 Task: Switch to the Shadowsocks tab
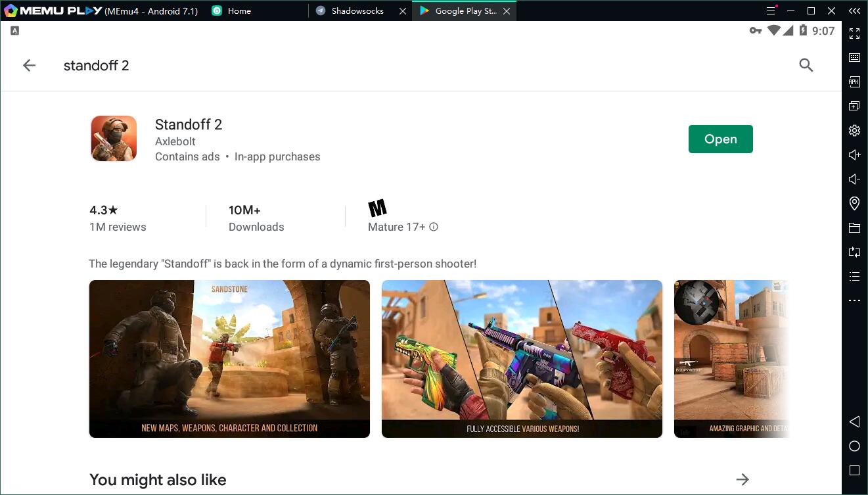click(x=357, y=11)
